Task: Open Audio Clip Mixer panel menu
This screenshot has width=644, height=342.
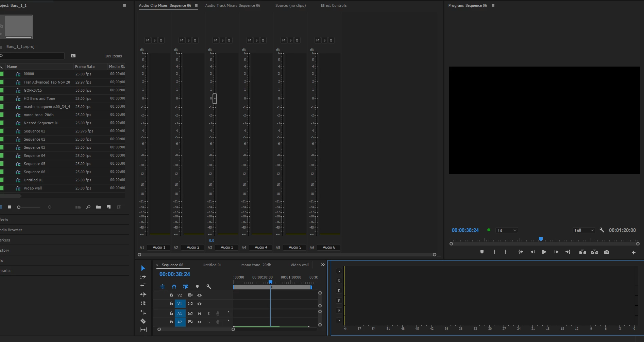Action: (x=196, y=5)
